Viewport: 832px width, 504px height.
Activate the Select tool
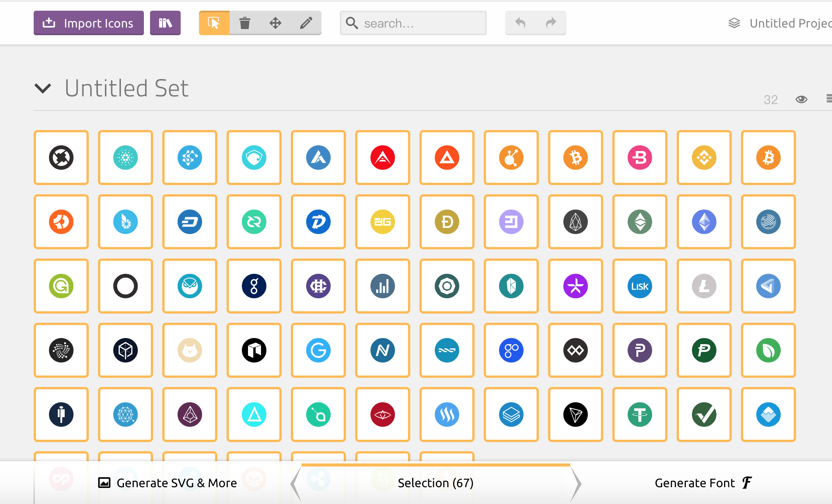coord(214,23)
